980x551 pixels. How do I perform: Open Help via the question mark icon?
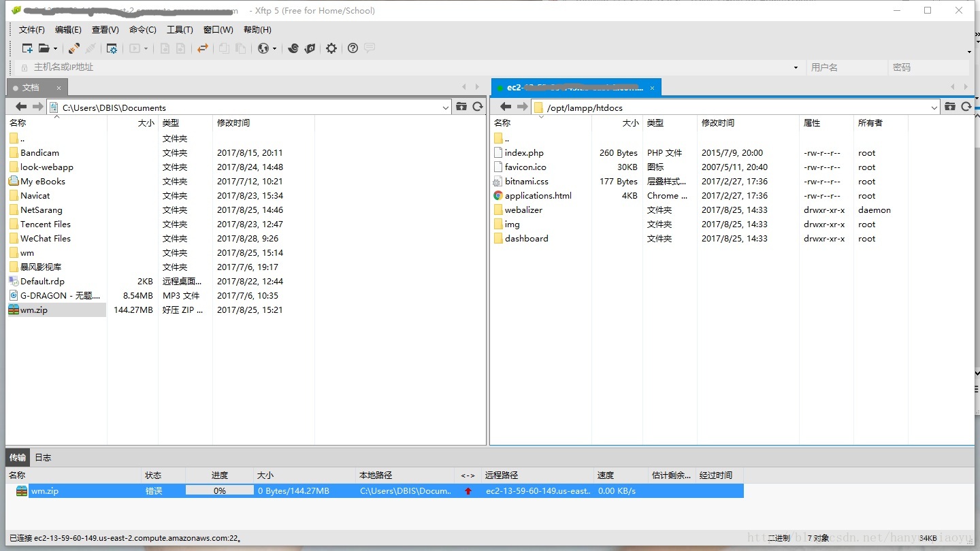pos(353,48)
